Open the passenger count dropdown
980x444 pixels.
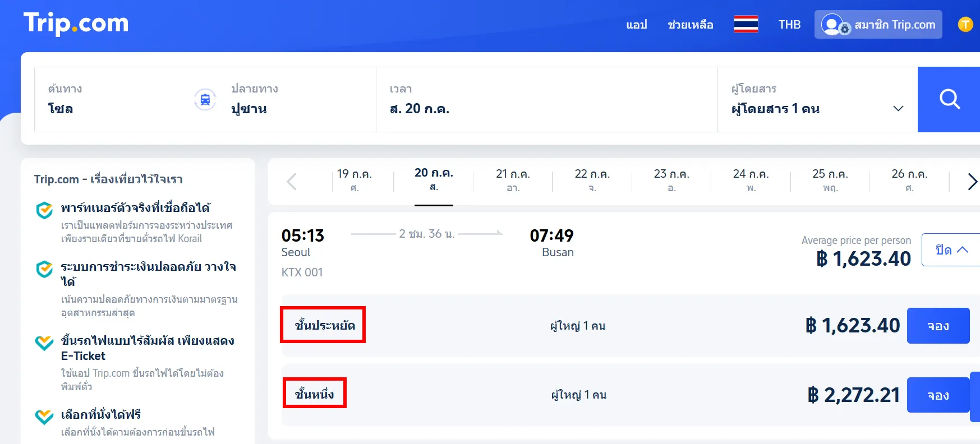tap(899, 109)
